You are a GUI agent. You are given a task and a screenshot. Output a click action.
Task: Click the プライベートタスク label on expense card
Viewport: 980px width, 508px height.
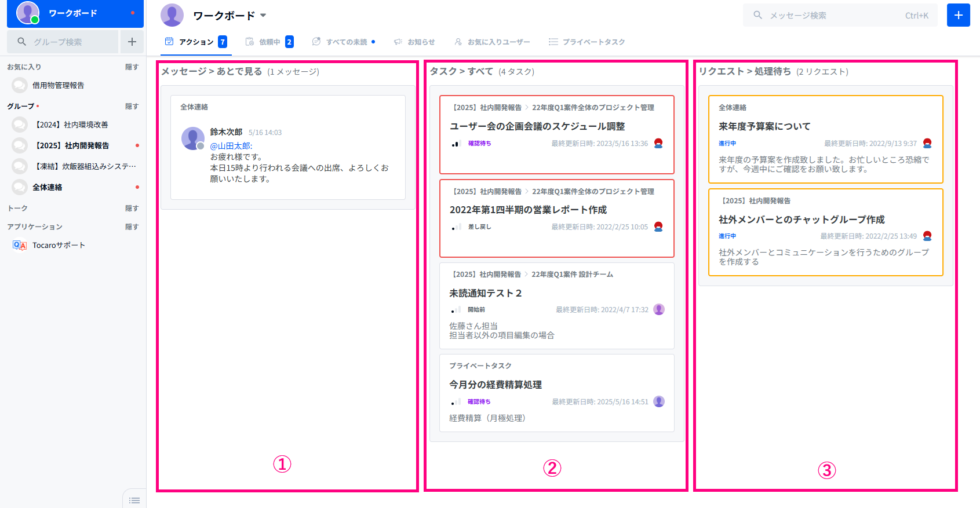(x=480, y=366)
